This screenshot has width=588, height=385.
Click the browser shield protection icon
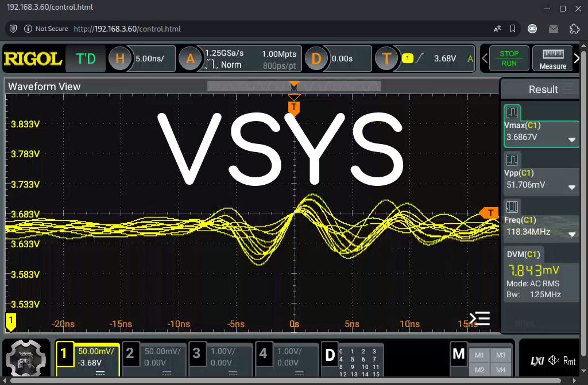coord(13,29)
